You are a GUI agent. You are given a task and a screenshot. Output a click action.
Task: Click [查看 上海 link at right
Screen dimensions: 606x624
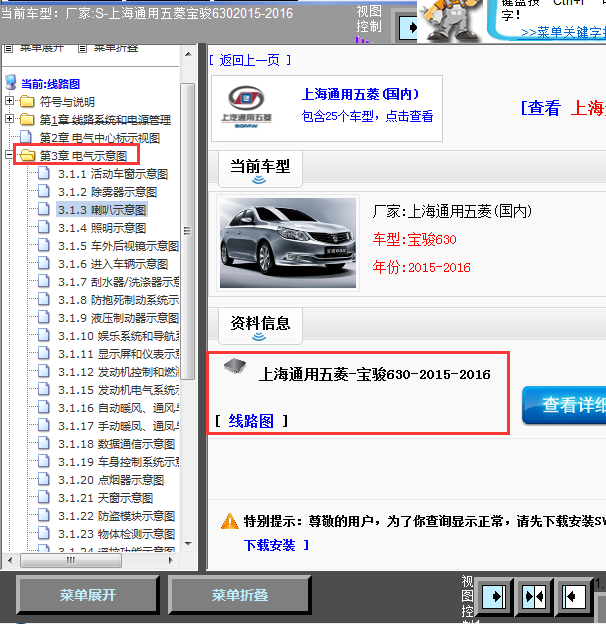563,108
